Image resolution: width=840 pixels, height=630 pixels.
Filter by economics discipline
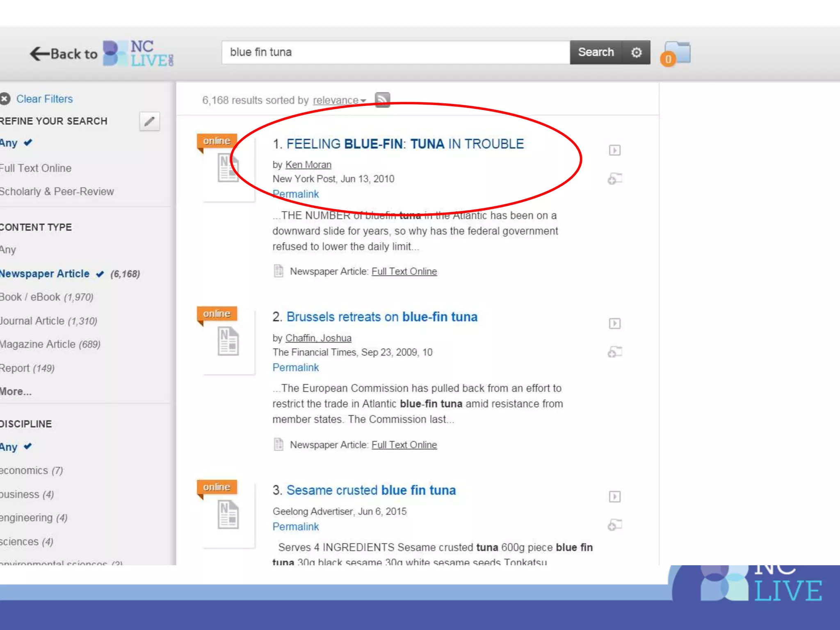point(25,470)
